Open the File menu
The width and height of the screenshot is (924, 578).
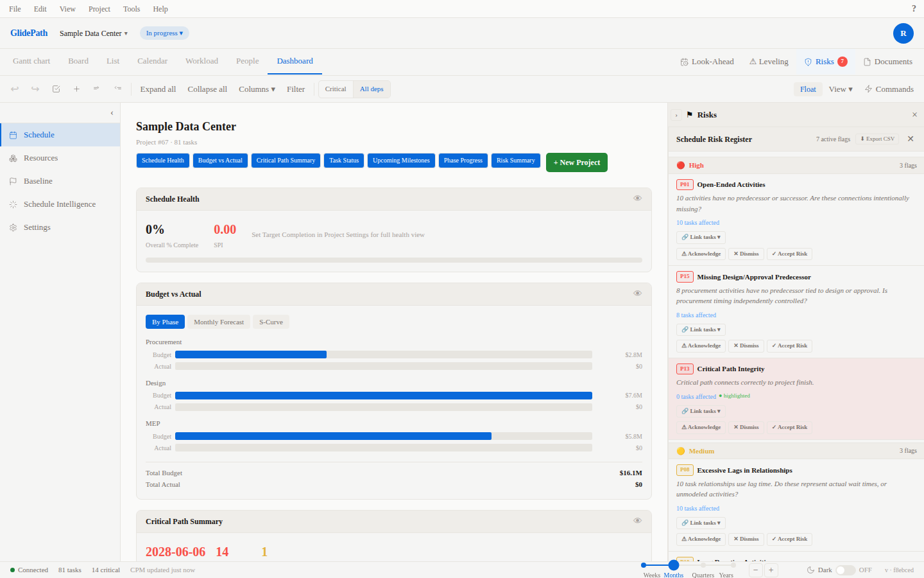15,9
